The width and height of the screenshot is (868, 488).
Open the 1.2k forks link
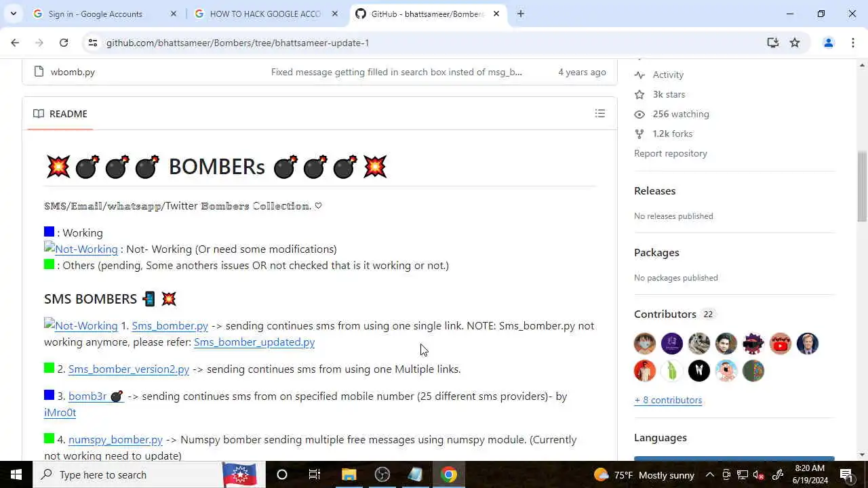coord(673,134)
